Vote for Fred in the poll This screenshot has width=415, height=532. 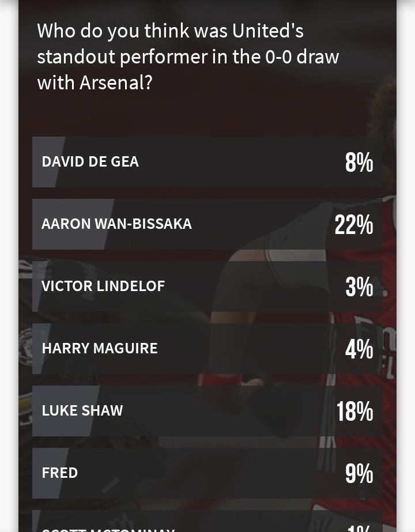click(x=207, y=473)
